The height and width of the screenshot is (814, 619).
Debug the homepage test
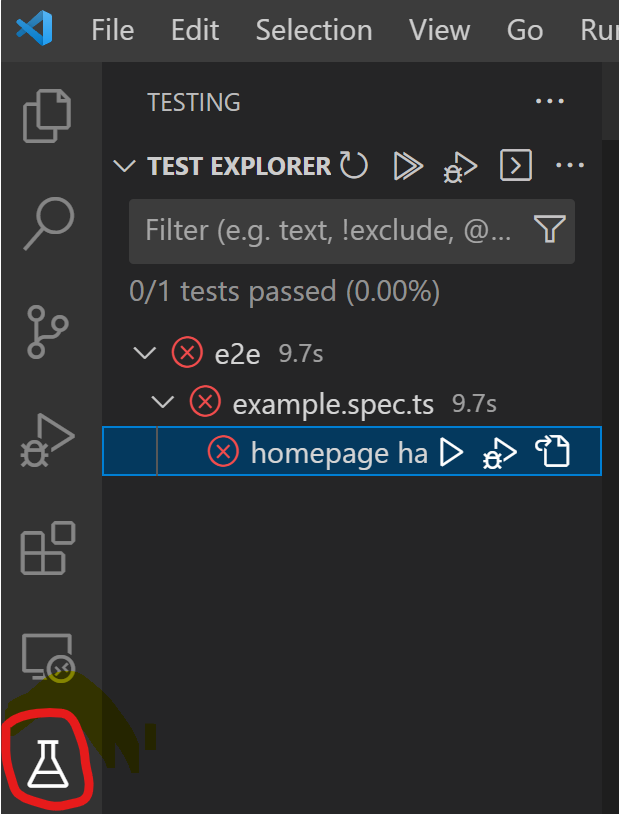(499, 453)
